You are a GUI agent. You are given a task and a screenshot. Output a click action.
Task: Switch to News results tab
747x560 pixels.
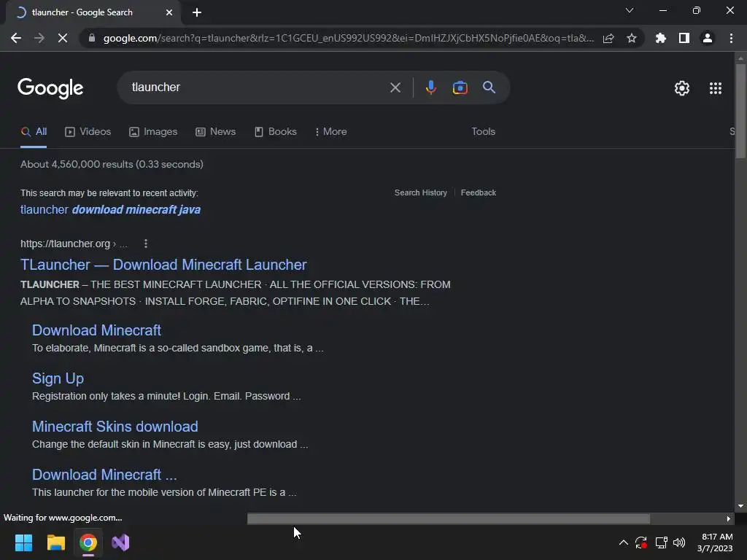(x=215, y=131)
